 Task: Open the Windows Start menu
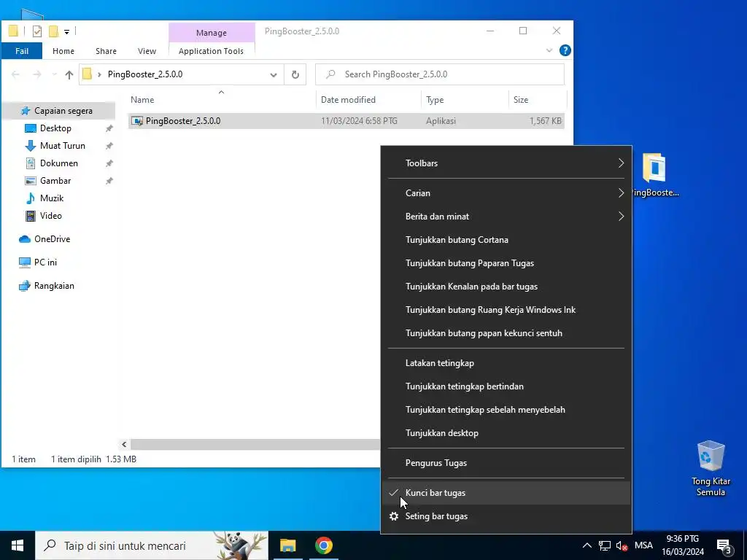click(18, 545)
